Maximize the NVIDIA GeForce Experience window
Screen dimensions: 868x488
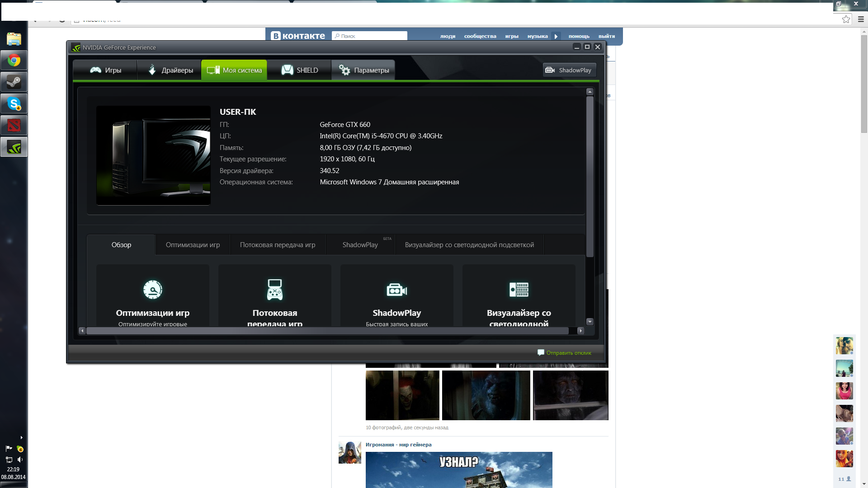pyautogui.click(x=587, y=47)
